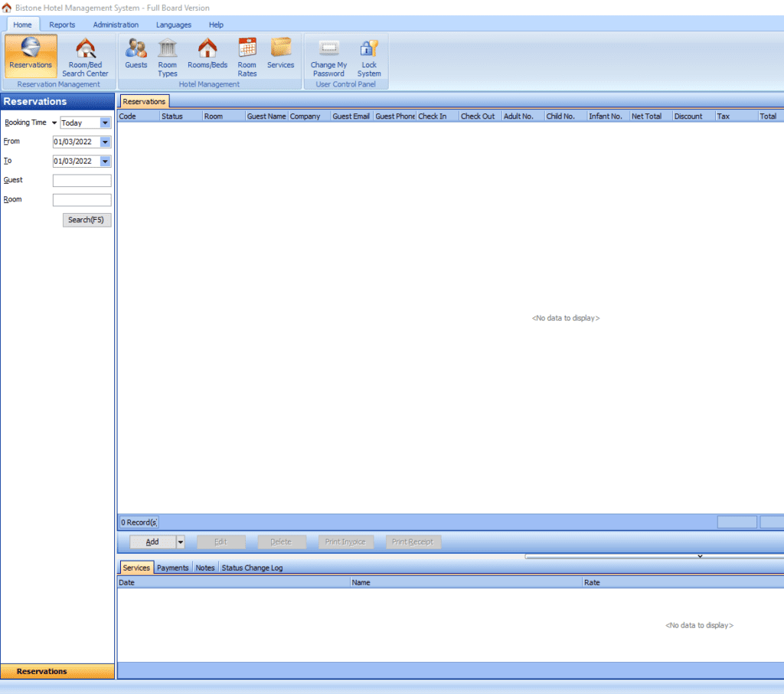Select the Rooms/Beds icon
Screen dimensions: 784x694
pyautogui.click(x=207, y=54)
